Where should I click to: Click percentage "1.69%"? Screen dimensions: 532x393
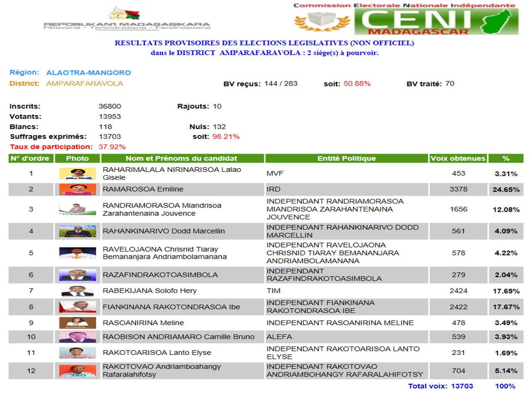[x=506, y=353]
